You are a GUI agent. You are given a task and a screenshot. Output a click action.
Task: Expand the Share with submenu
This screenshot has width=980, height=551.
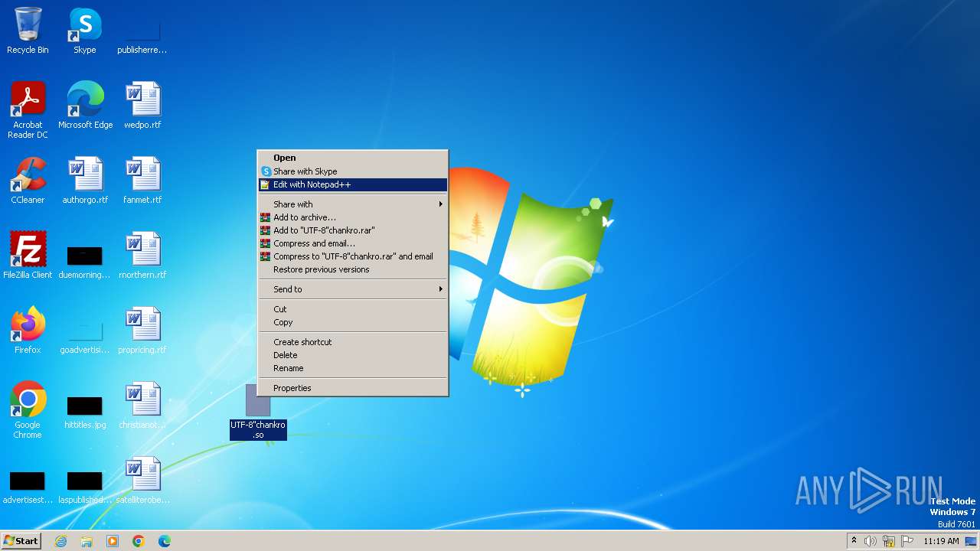point(353,204)
